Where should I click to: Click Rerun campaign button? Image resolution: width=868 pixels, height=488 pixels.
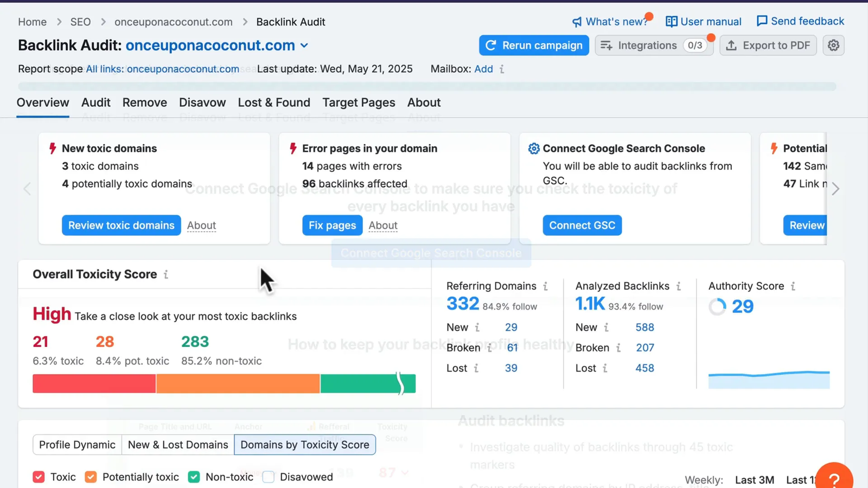534,46
